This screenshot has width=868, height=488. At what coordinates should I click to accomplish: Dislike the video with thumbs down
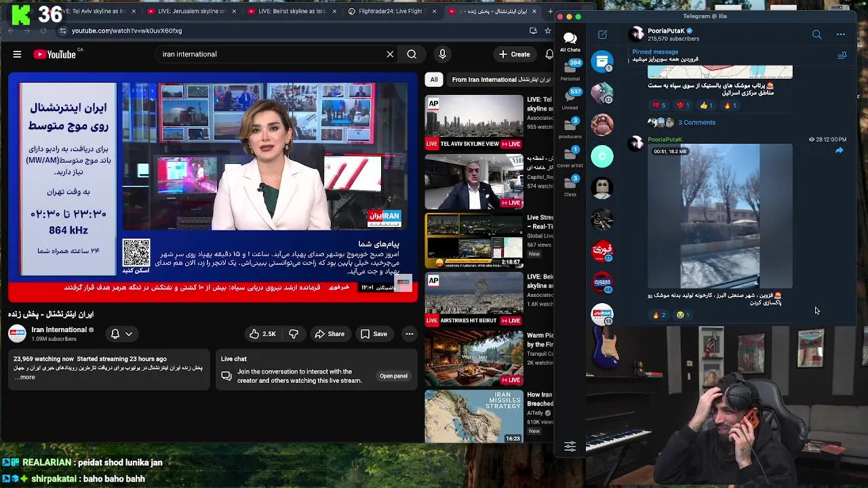tap(294, 334)
